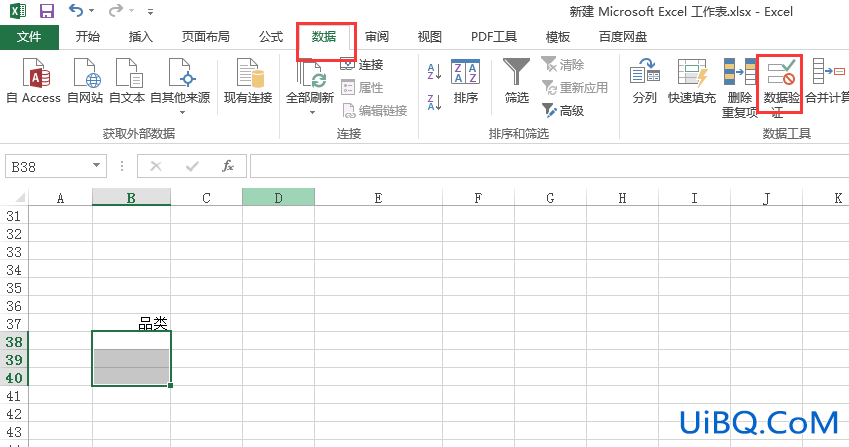This screenshot has width=849, height=447.
Task: Click the 属性 properties button
Action: [362, 88]
